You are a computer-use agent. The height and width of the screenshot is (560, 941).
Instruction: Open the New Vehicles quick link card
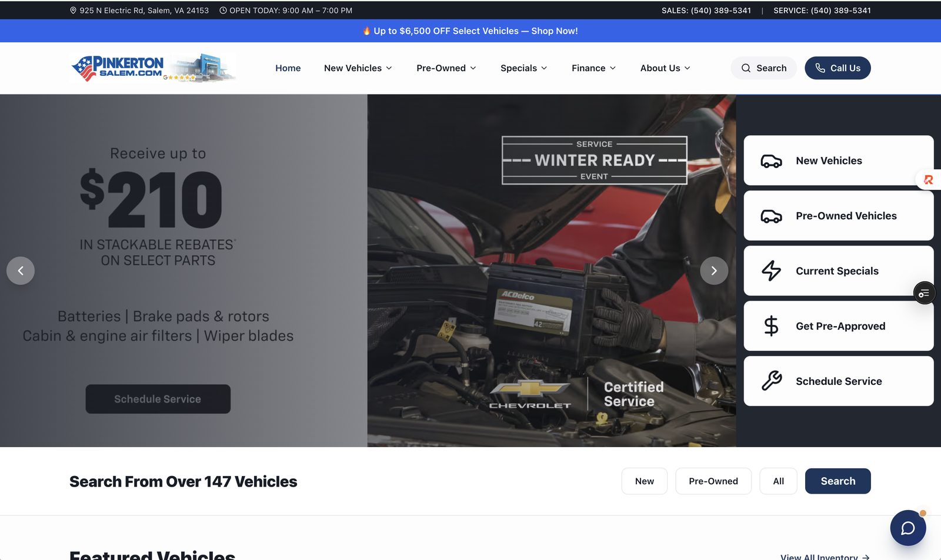point(839,161)
